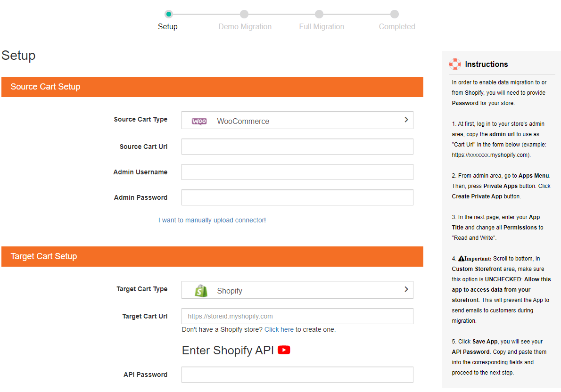Viewport: 561px width, 392px height.
Task: Click the 'Admin Password' label
Action: coord(140,197)
